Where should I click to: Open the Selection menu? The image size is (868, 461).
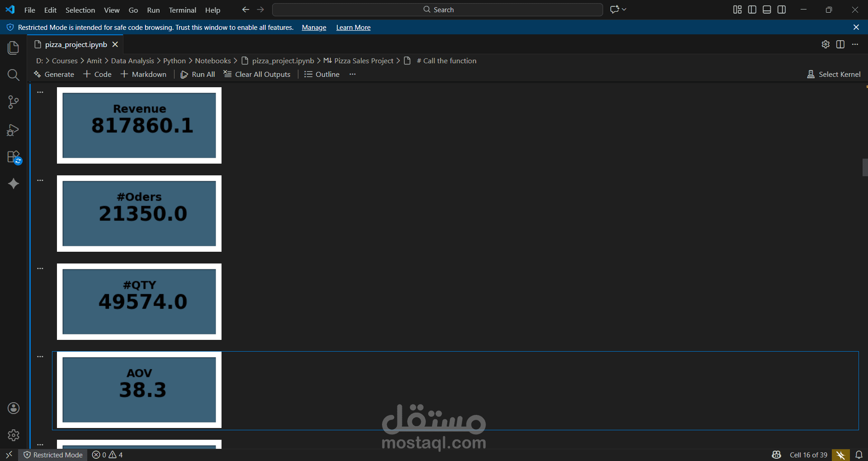tap(80, 10)
